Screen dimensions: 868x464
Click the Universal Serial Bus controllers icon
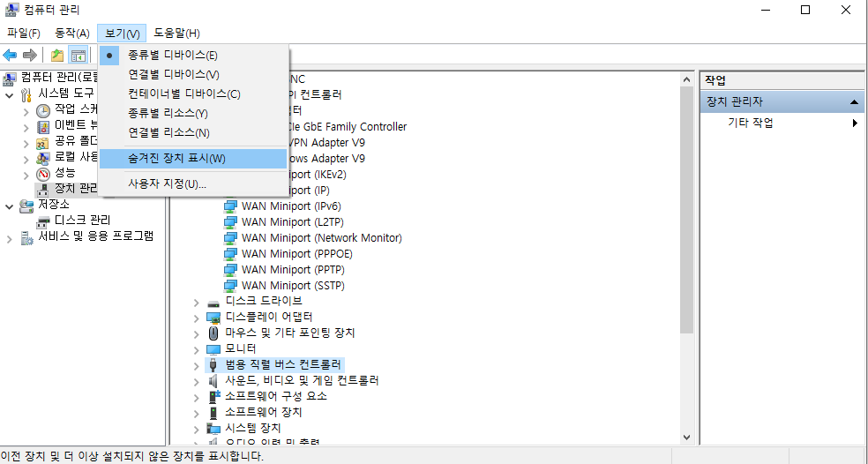coord(213,365)
